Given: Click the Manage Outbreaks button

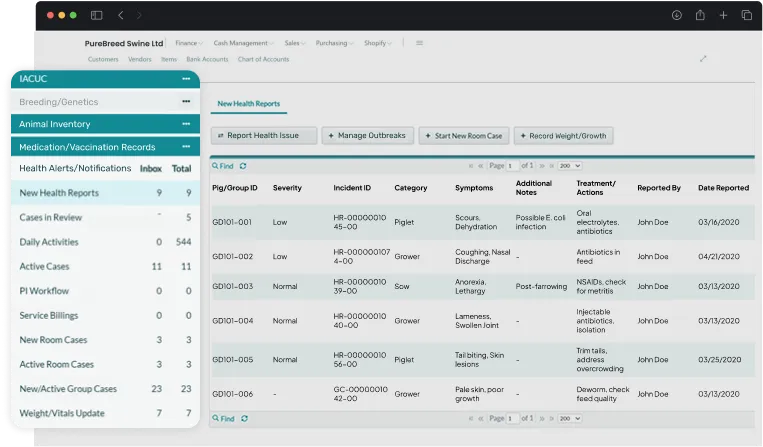Looking at the screenshot, I should (x=367, y=135).
